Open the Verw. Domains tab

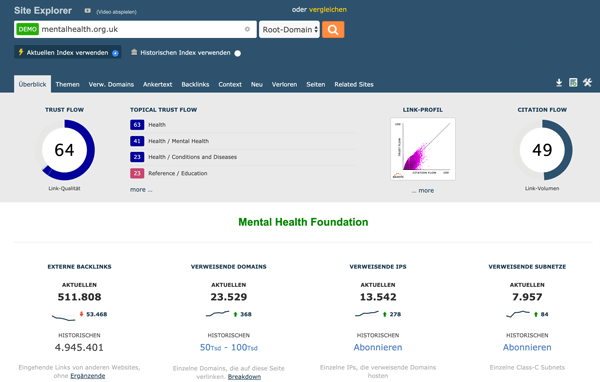click(x=111, y=84)
